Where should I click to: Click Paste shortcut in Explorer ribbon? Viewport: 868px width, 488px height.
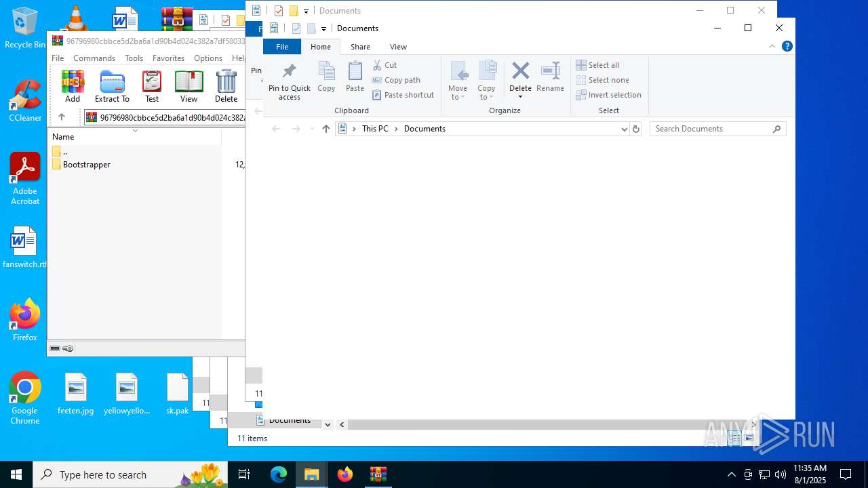click(403, 95)
